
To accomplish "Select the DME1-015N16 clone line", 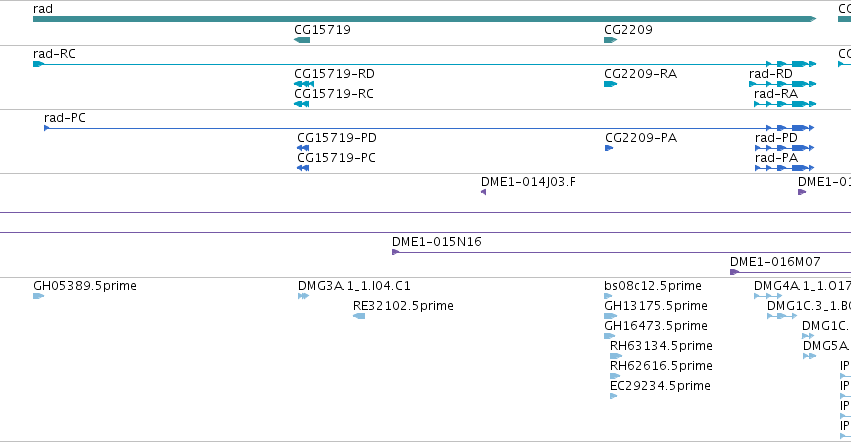I will 621,252.
